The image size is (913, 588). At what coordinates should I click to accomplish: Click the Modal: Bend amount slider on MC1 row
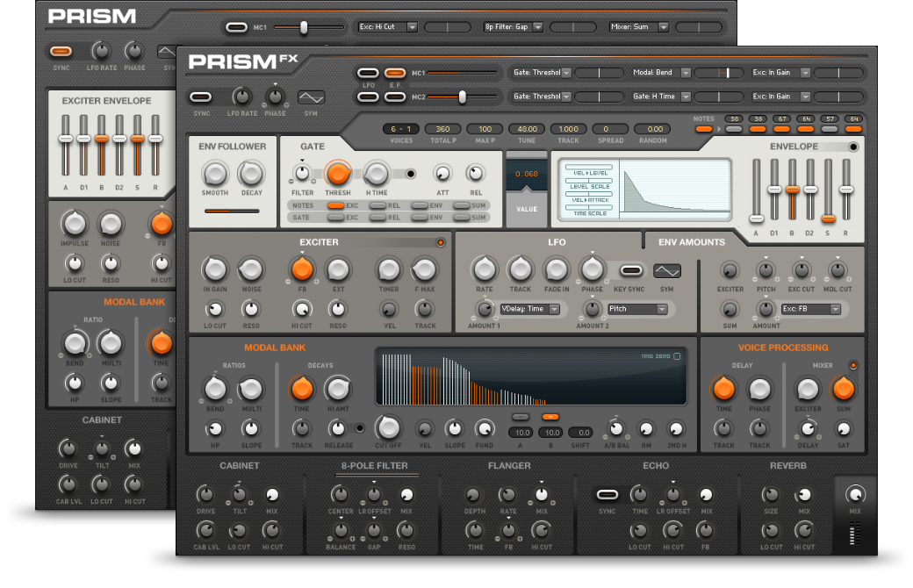click(718, 73)
